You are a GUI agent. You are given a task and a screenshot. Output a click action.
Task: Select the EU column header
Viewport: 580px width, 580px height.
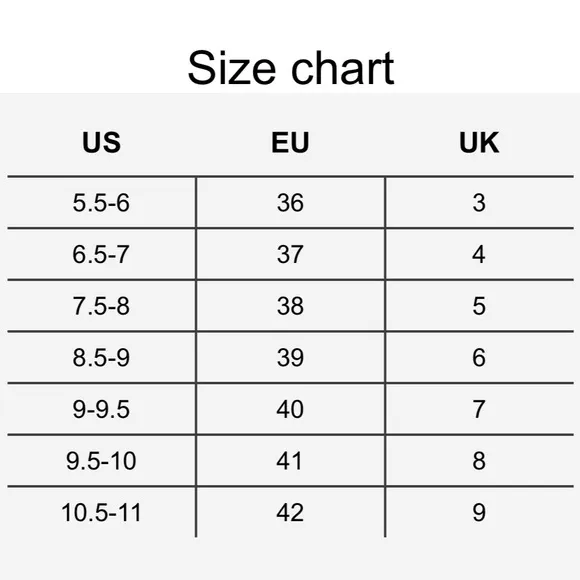coord(290,142)
